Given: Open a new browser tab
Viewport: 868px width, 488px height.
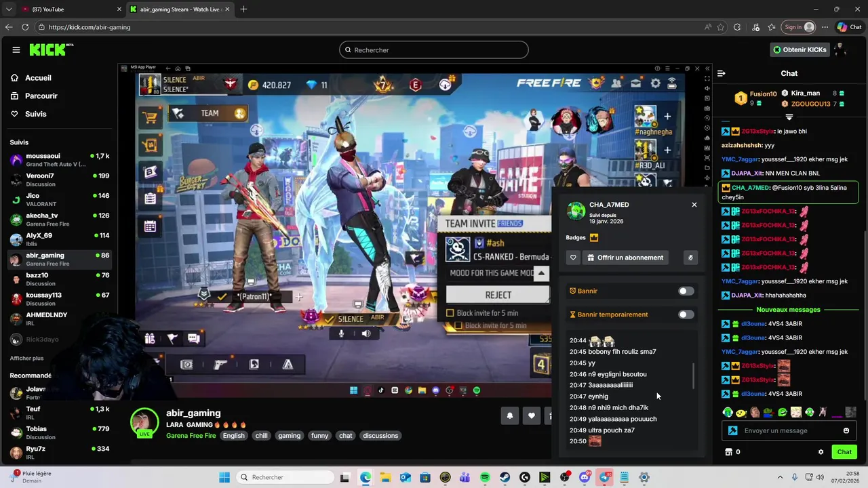Looking at the screenshot, I should 243,9.
